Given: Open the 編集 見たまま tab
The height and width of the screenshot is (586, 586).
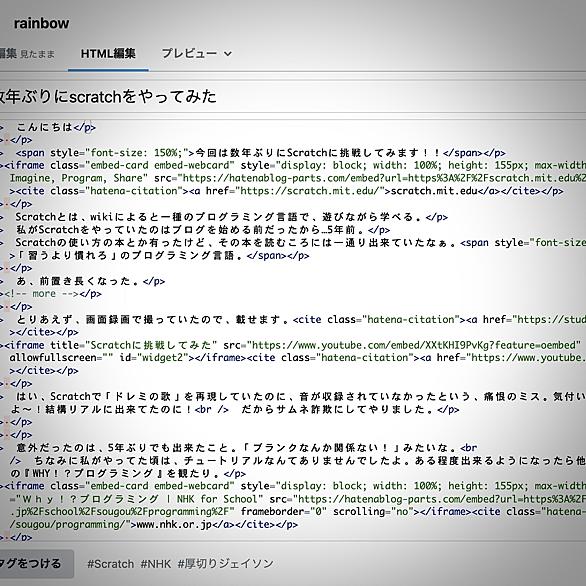Looking at the screenshot, I should click(27, 54).
